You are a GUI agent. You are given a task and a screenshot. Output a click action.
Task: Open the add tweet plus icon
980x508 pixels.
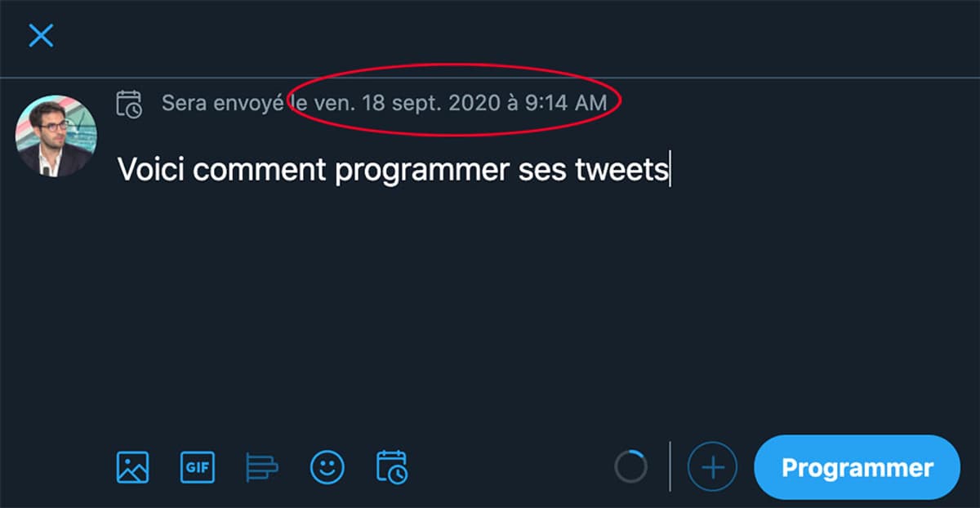coord(712,467)
